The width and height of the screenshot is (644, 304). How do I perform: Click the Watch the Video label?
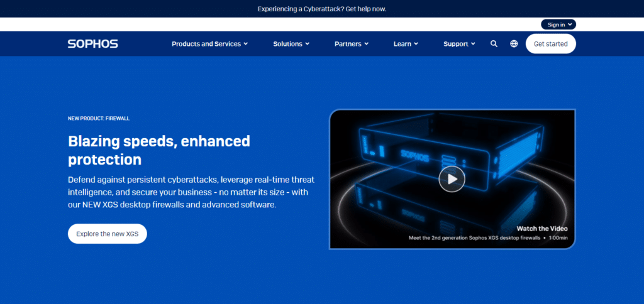point(542,229)
